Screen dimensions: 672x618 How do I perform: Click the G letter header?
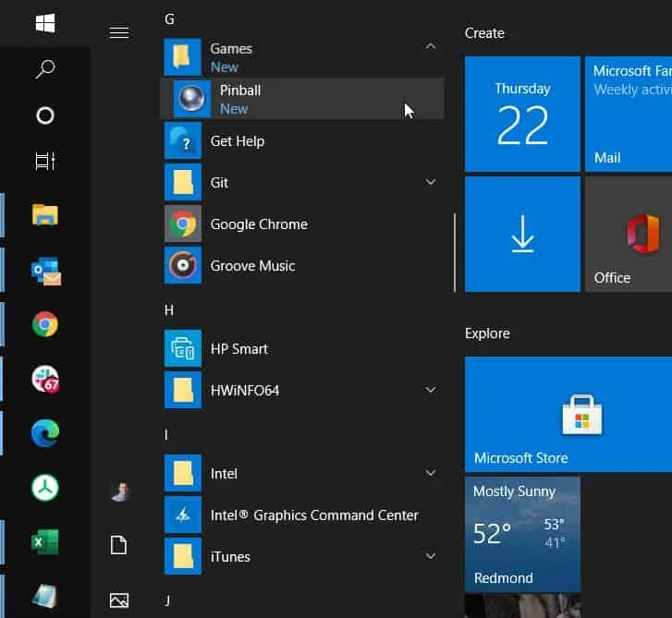tap(170, 19)
